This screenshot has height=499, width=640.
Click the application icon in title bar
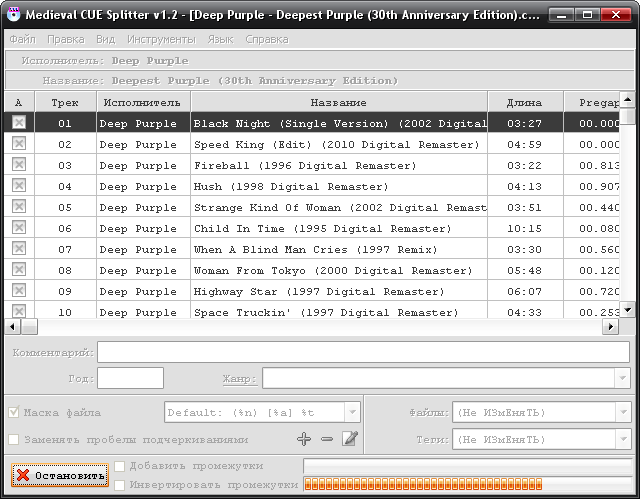pyautogui.click(x=14, y=14)
